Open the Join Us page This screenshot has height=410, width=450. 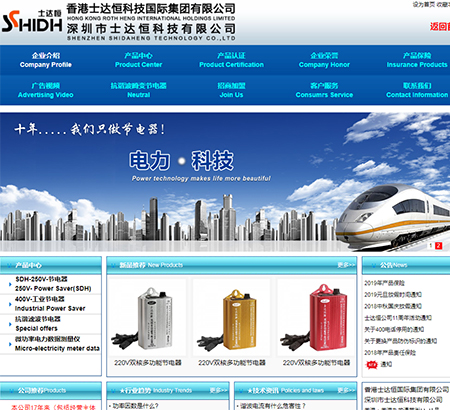231,90
